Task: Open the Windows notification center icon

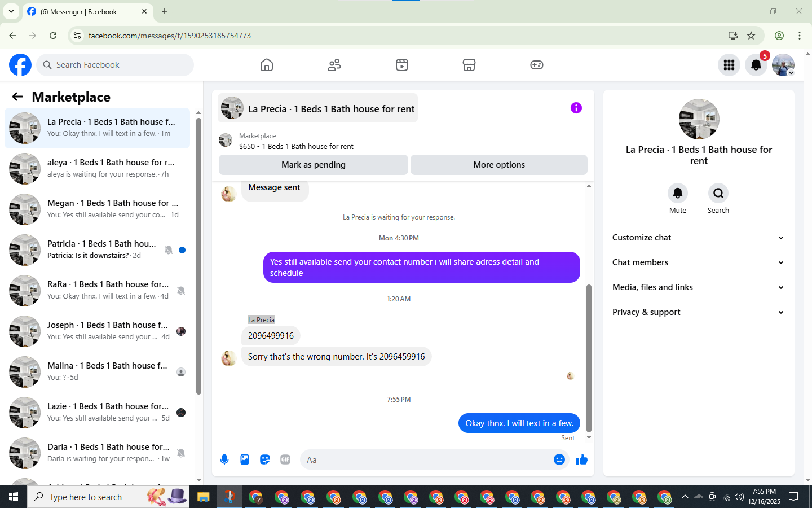Action: click(793, 497)
